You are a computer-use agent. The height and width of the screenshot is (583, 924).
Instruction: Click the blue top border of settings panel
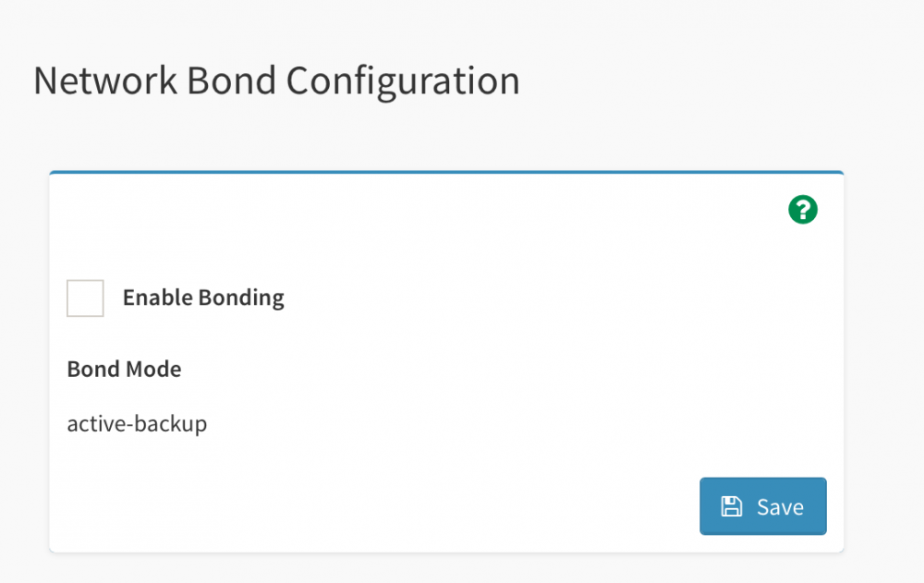point(446,172)
